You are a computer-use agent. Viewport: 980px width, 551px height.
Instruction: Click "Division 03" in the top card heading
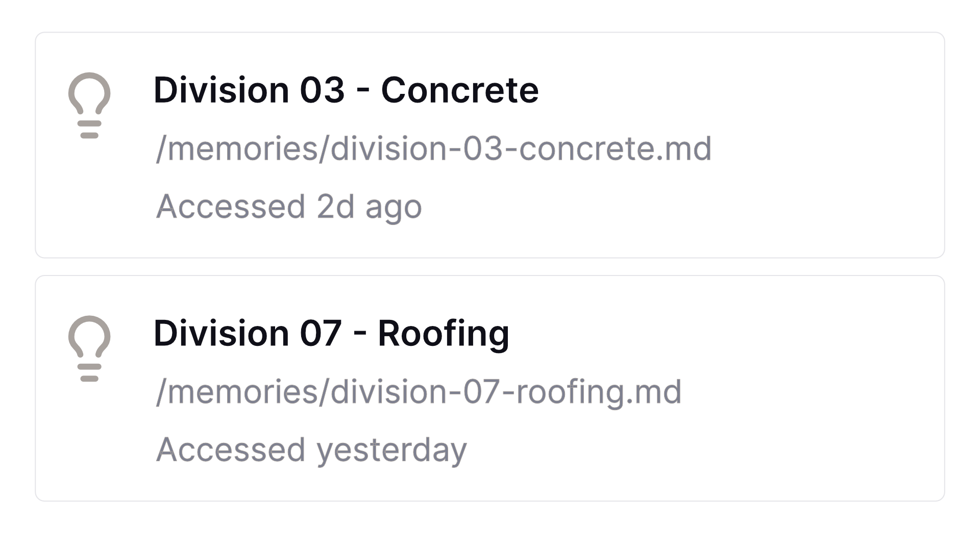pyautogui.click(x=249, y=90)
